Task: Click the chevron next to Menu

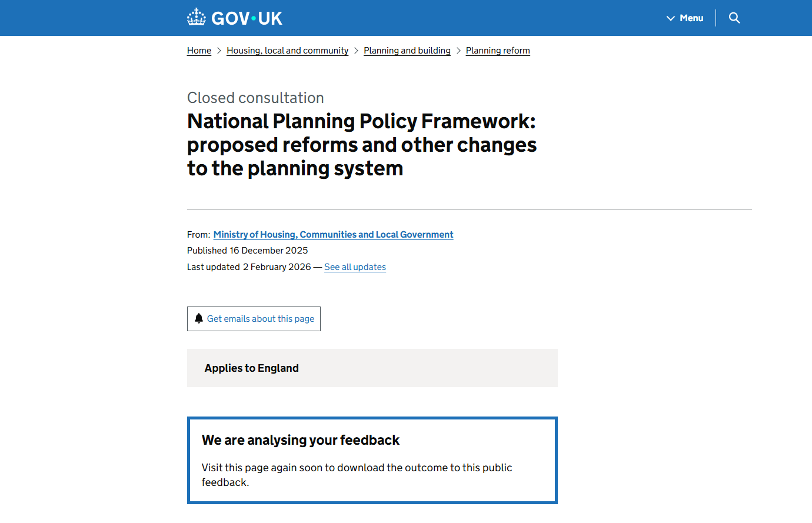Action: (670, 18)
